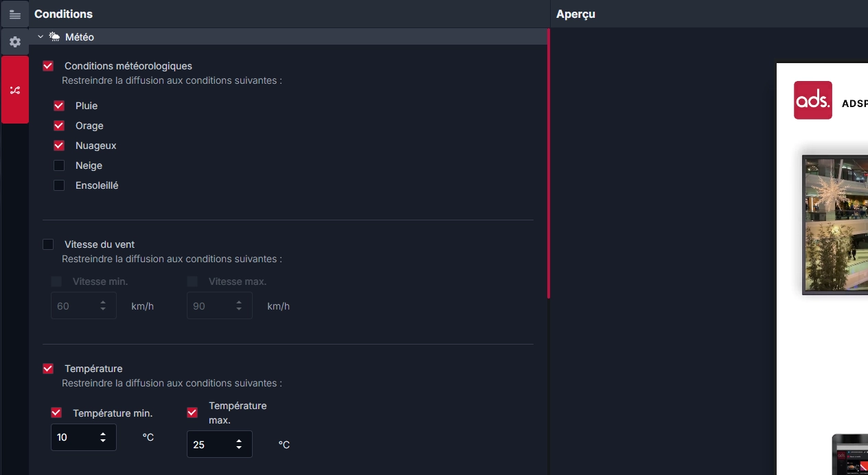Viewport: 868px width, 475px height.
Task: Click the Météo weather cloud icon
Action: pyautogui.click(x=54, y=37)
